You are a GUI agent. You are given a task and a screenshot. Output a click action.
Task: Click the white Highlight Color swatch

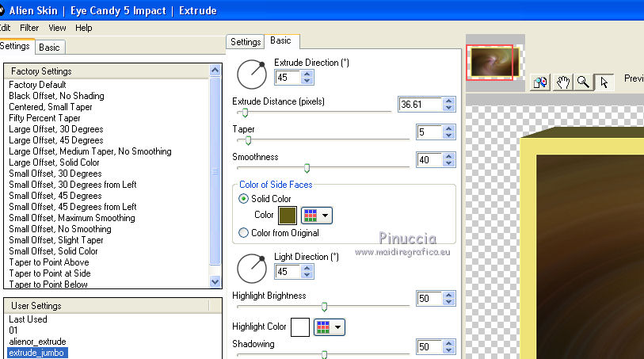point(300,327)
